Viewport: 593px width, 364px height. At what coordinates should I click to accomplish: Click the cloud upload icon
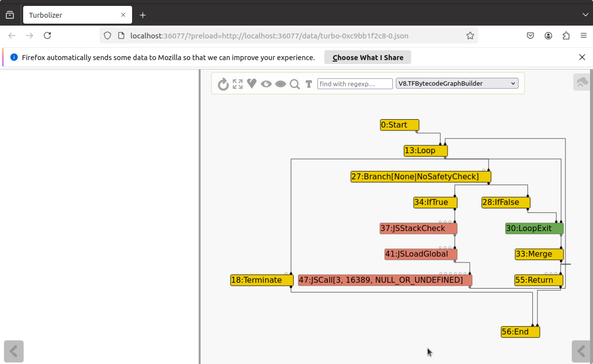[x=582, y=82]
